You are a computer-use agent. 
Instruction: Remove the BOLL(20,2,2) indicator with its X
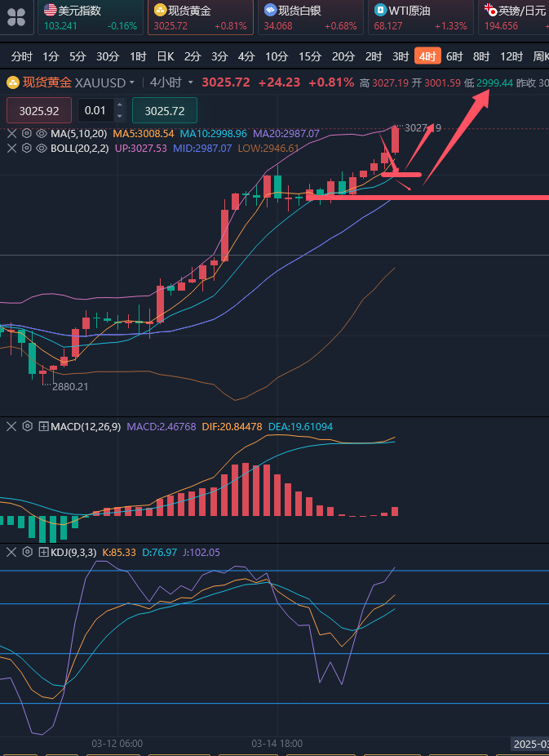tap(11, 148)
